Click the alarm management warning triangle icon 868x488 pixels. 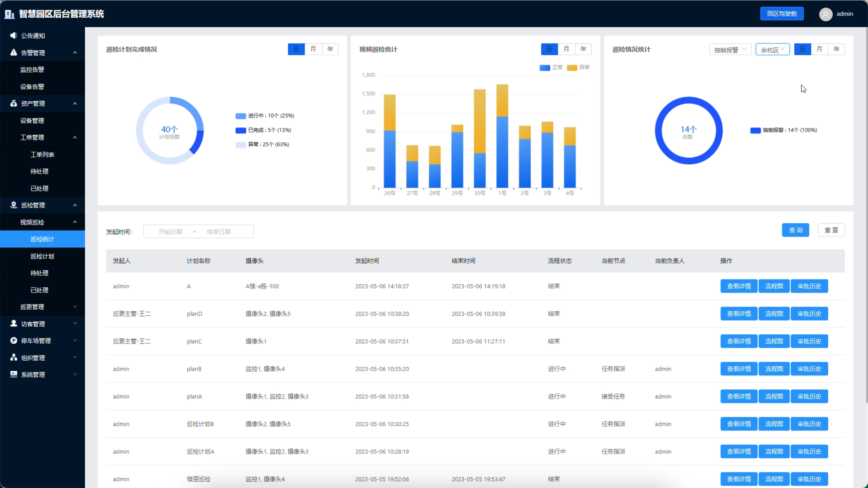[14, 53]
